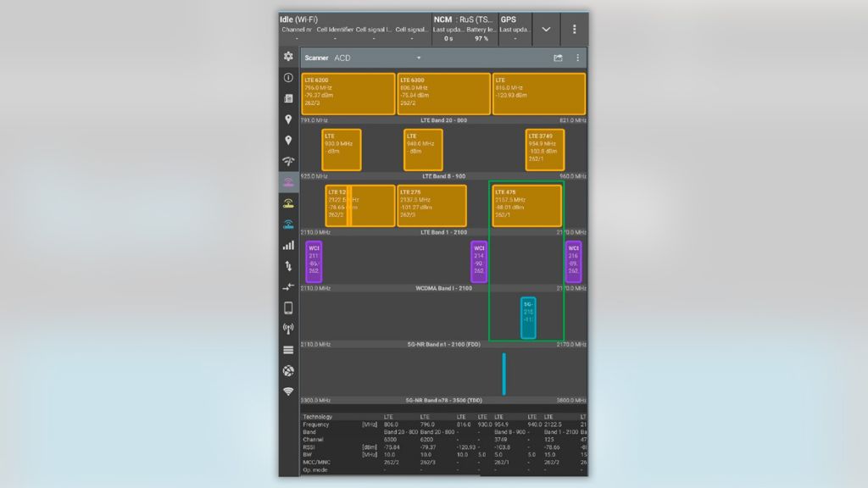This screenshot has height=488, width=868.
Task: Open the export icon beside Scanner header
Action: [x=559, y=58]
